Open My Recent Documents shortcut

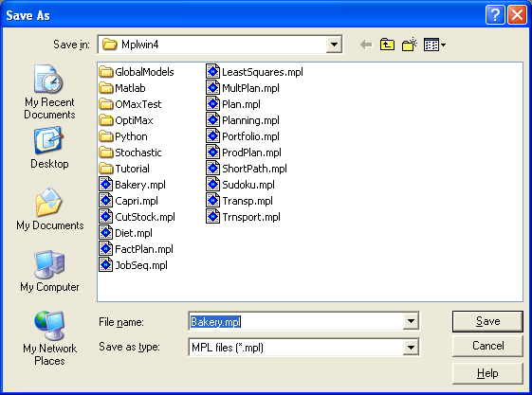pos(49,92)
